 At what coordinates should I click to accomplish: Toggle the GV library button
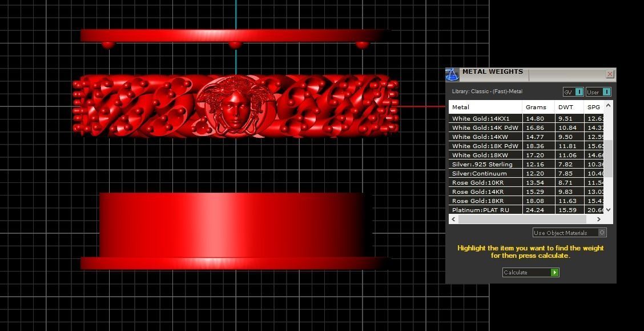tap(573, 92)
